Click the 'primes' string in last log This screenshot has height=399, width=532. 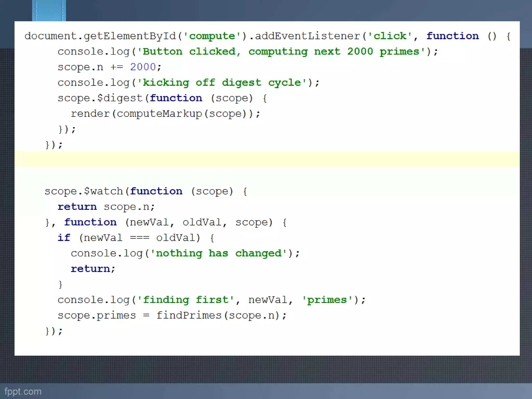(327, 300)
